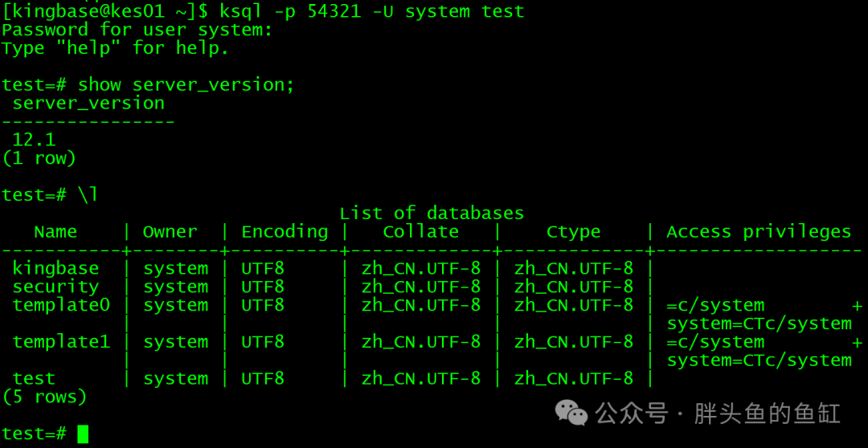Click the Collate column header
The width and height of the screenshot is (868, 448).
(420, 232)
